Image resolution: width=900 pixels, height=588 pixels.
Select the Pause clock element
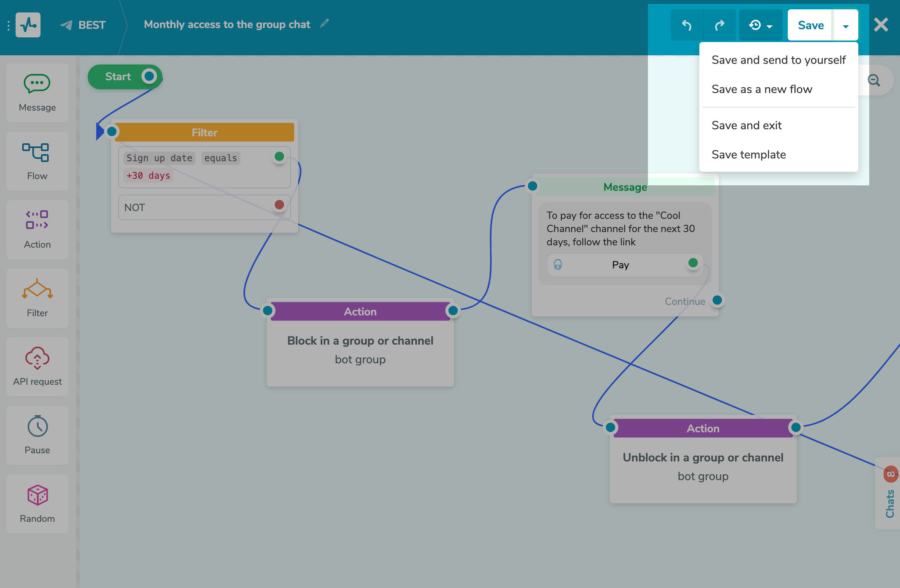point(37,435)
